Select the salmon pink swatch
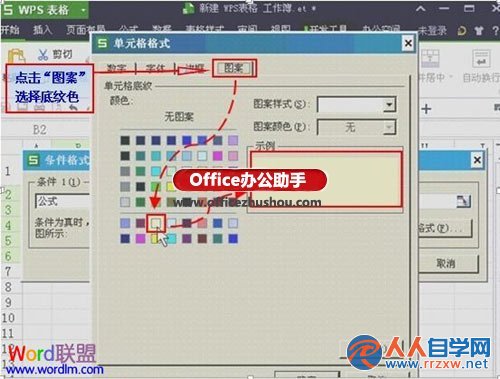 [202, 223]
